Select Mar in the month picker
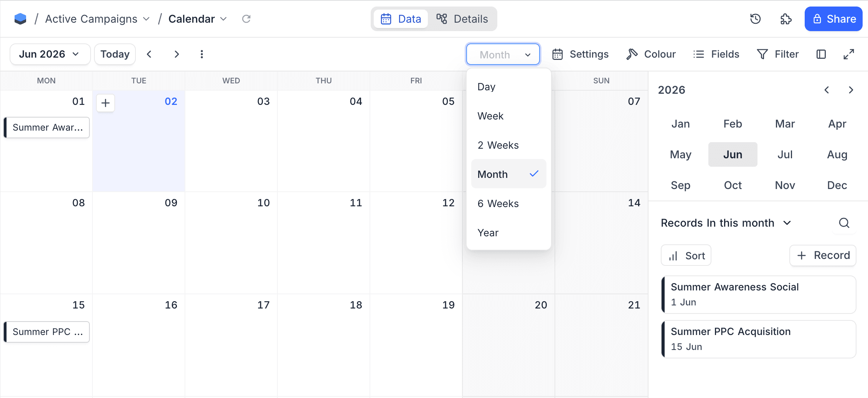The image size is (868, 398). point(785,124)
